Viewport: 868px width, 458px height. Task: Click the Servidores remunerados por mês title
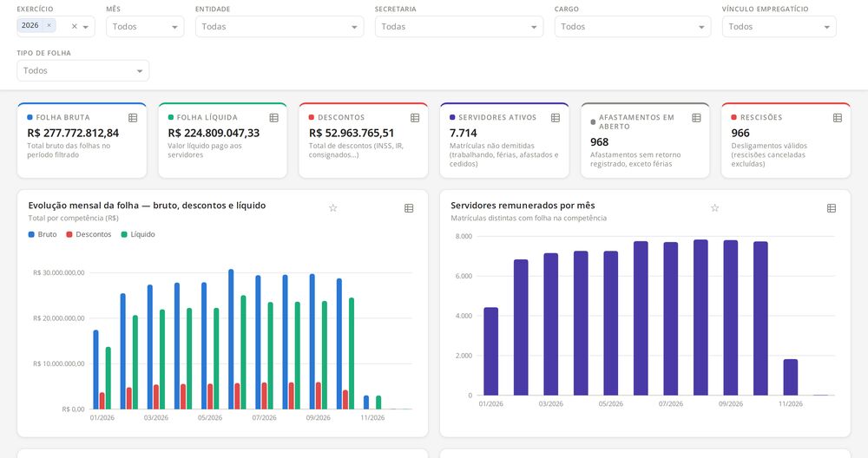(x=523, y=206)
